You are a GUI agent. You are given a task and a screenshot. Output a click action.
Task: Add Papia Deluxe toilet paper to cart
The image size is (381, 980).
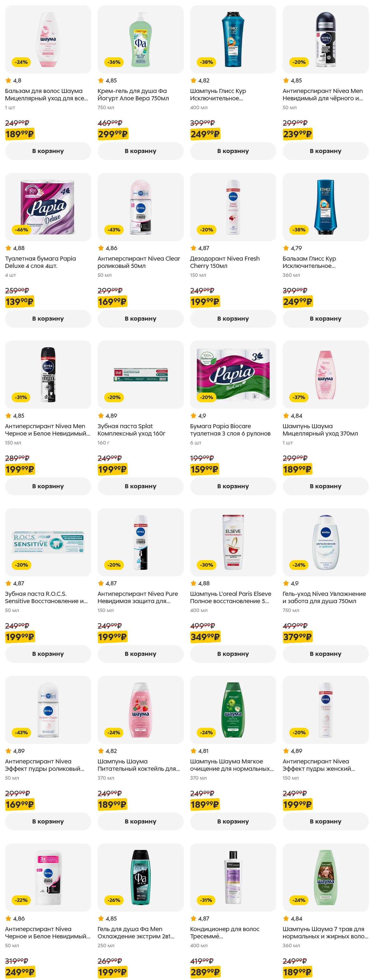click(48, 318)
